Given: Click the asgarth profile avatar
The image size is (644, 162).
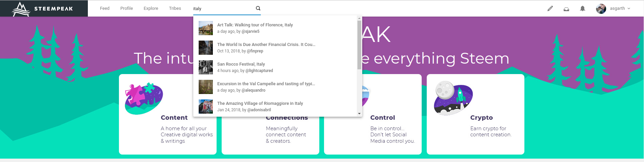Looking at the screenshot, I should (601, 8).
